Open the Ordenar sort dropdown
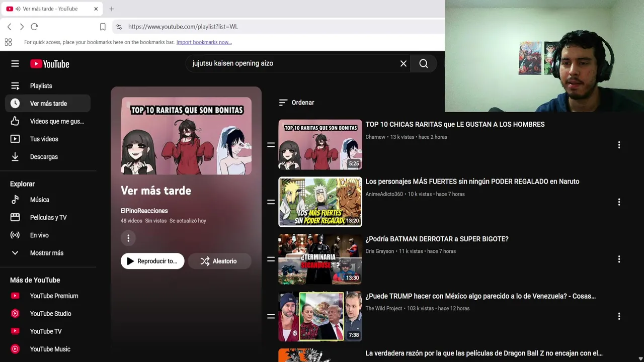This screenshot has height=362, width=644. tap(296, 103)
